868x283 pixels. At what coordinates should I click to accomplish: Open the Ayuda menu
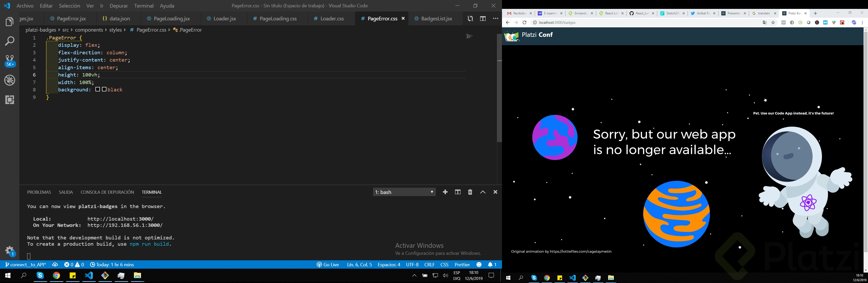tap(167, 6)
